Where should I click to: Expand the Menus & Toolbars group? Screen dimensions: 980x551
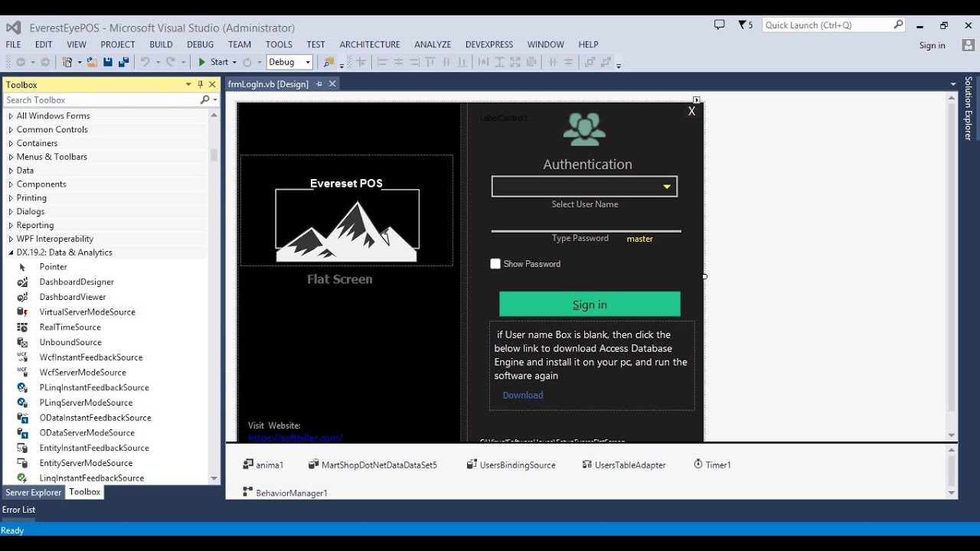click(x=11, y=157)
